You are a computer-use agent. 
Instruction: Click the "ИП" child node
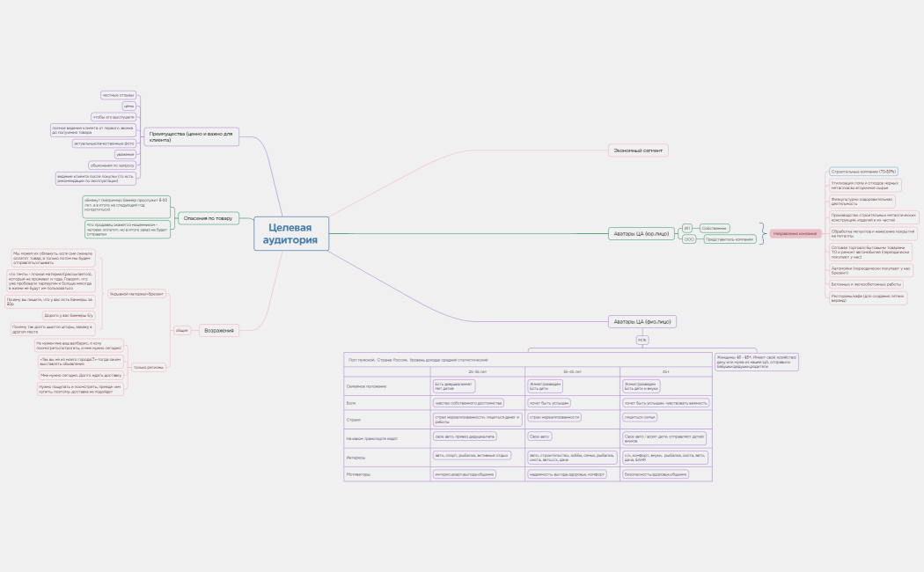(687, 228)
